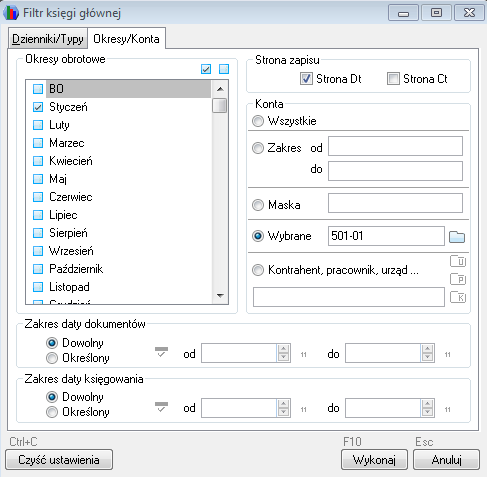Click the booking date do field
Image resolution: width=487 pixels, height=477 pixels.
click(x=383, y=408)
